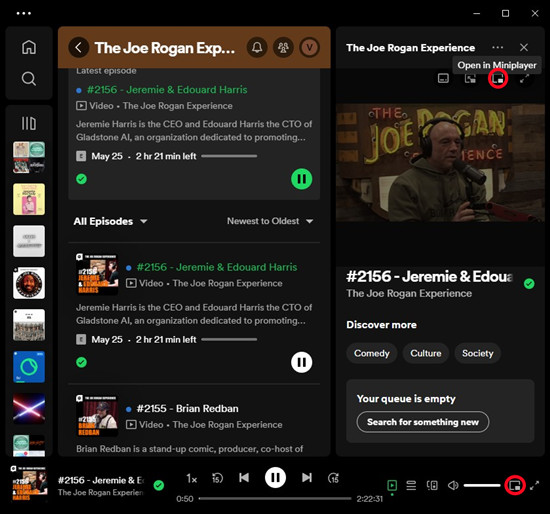550x514 pixels.
Task: Toggle episode notifications bell icon
Action: coord(257,47)
